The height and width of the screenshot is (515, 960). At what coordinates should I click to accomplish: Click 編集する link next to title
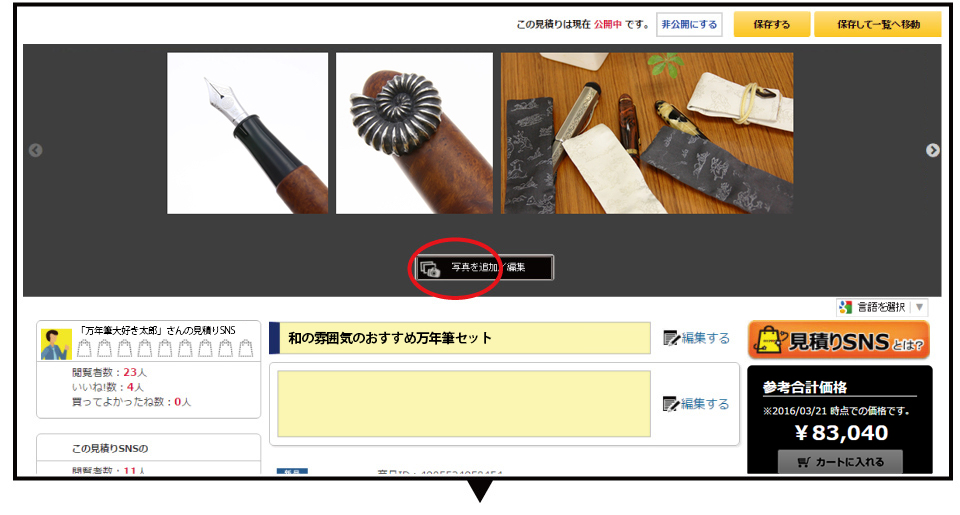coord(705,338)
